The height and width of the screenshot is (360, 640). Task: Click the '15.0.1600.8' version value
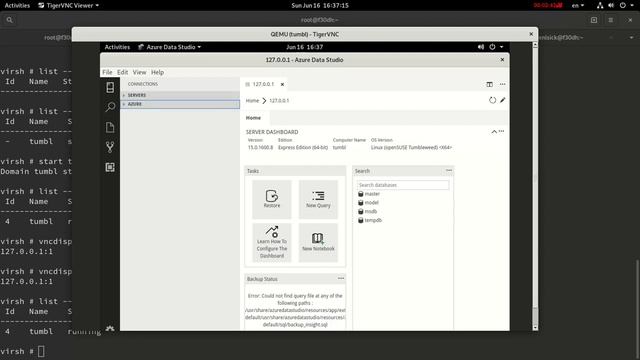tap(260, 147)
